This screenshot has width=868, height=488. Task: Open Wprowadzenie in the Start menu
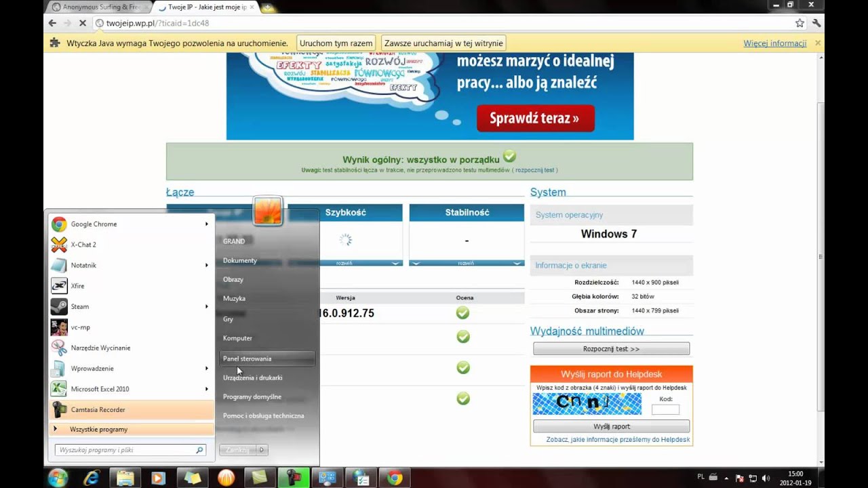tap(132, 369)
